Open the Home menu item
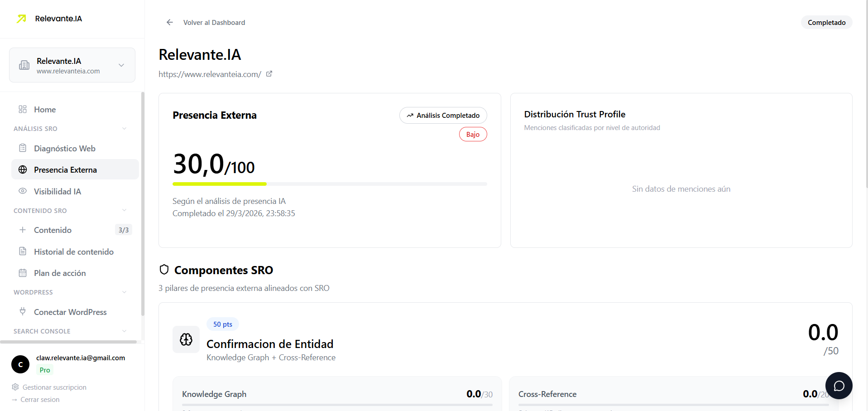The height and width of the screenshot is (411, 868). [44, 109]
